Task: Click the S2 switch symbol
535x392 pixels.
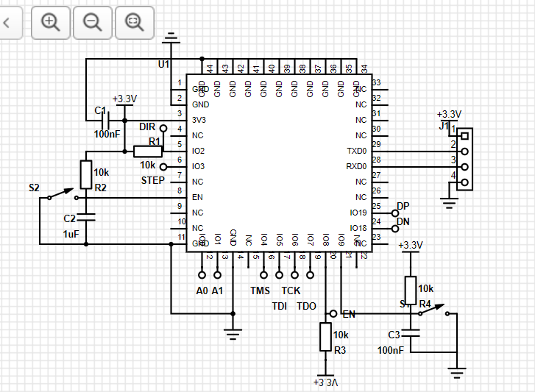Action: (63, 194)
